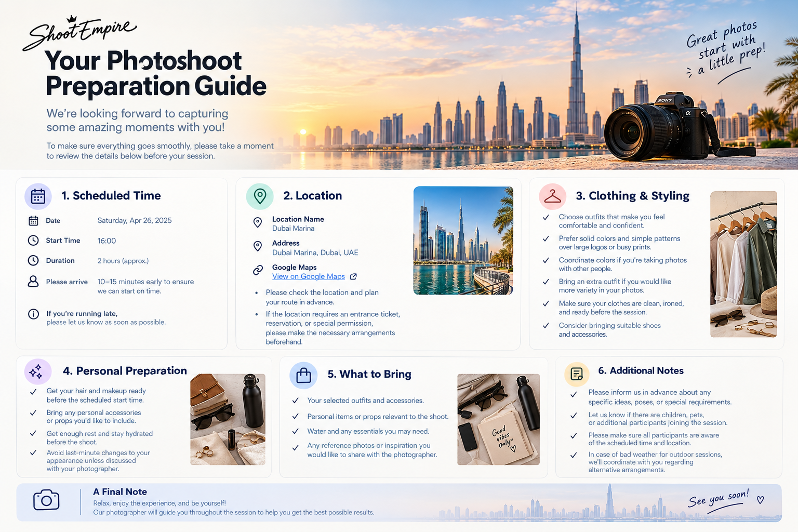Click the sparkles icon beside Personal Preparation
This screenshot has width=798, height=532.
(38, 372)
